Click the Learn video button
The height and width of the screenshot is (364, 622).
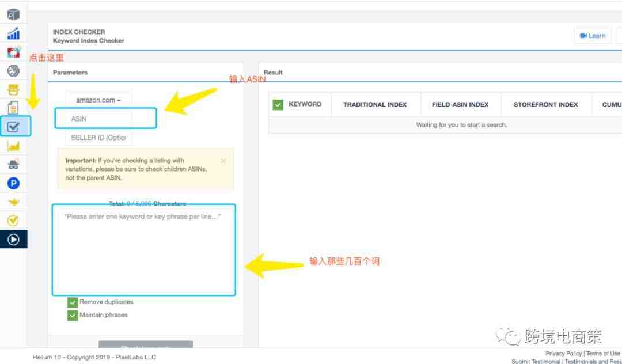[593, 36]
